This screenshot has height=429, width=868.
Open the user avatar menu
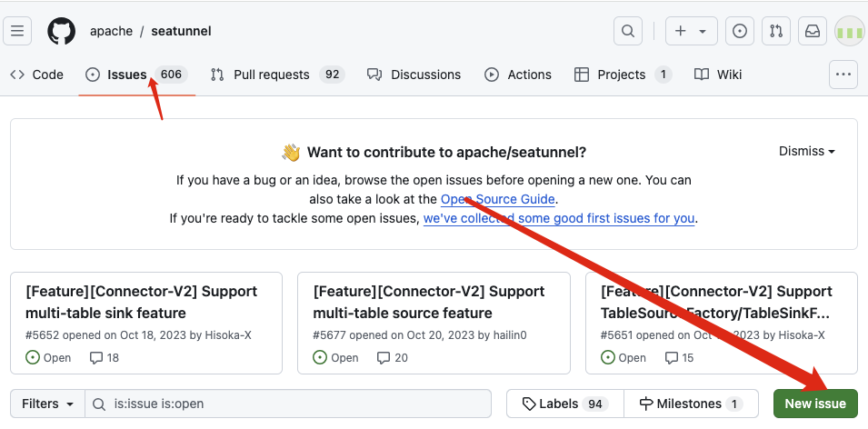(x=849, y=31)
